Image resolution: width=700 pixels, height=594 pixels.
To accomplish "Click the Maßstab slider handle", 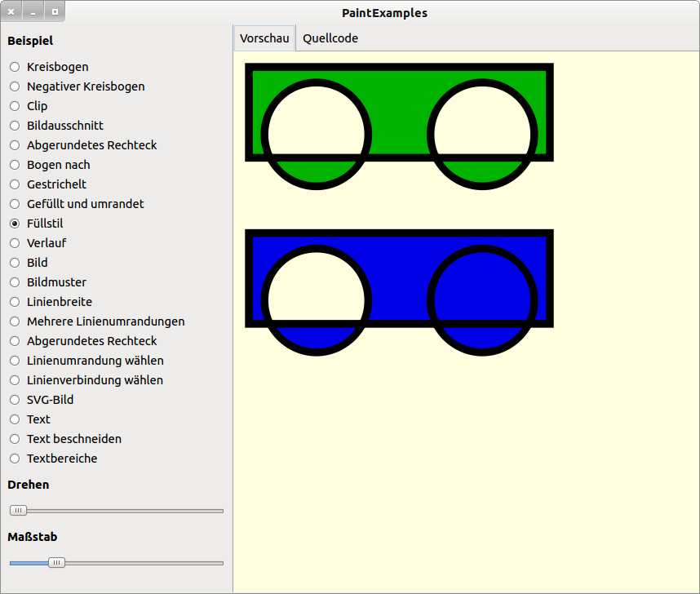I will click(56, 563).
